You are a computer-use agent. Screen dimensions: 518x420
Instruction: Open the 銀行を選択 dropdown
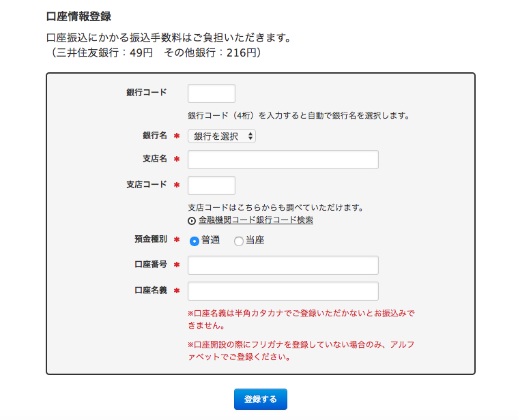(x=222, y=136)
